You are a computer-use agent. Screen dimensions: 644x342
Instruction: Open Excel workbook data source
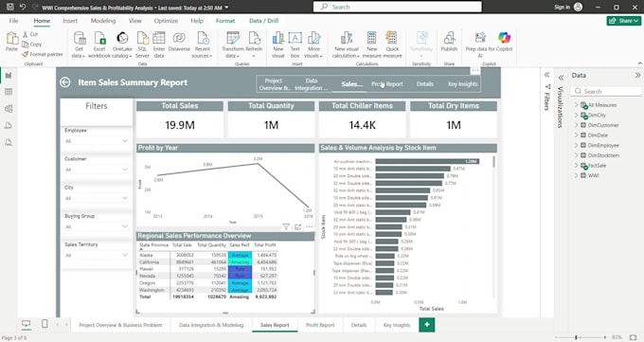point(99,45)
